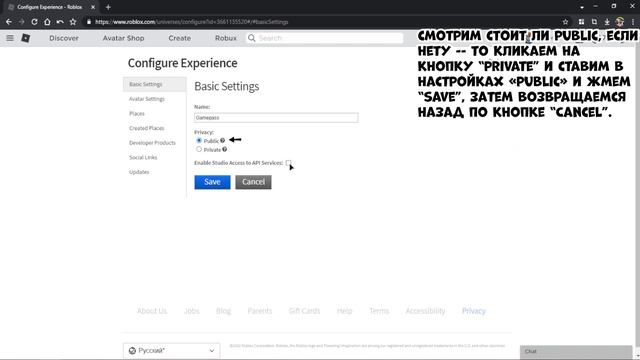Click the undo-style arrow in toolbar
This screenshot has height=360, width=640.
coord(60,22)
